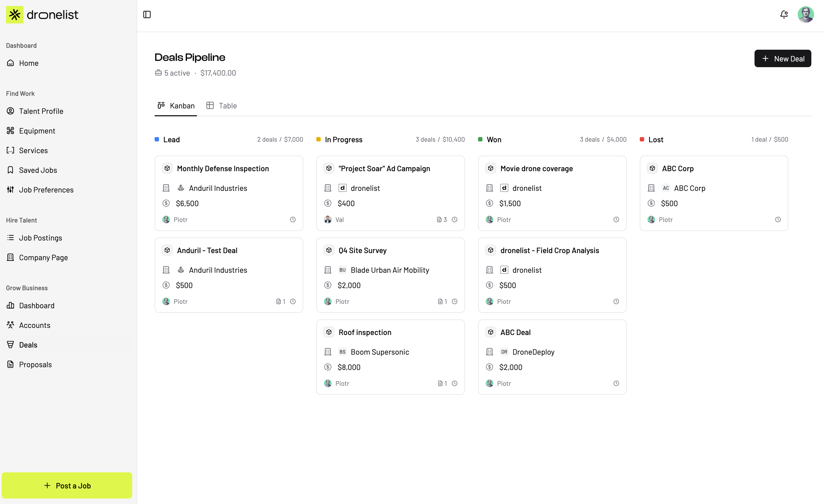
Task: Toggle the sidebar collapse icon
Action: [x=147, y=14]
